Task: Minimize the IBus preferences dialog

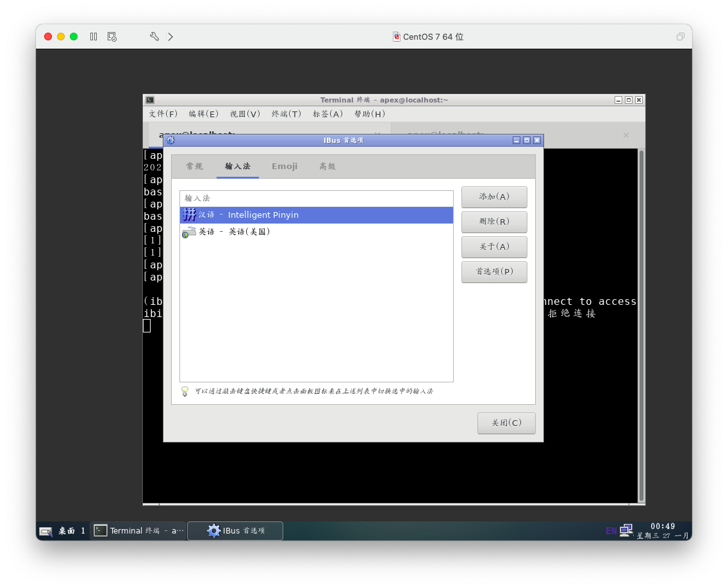Action: [517, 140]
